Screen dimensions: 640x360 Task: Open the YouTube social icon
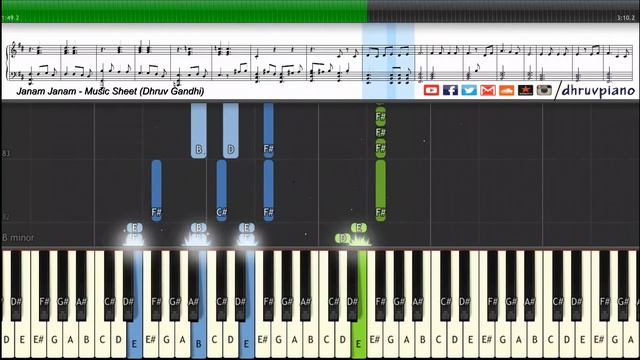pyautogui.click(x=431, y=90)
